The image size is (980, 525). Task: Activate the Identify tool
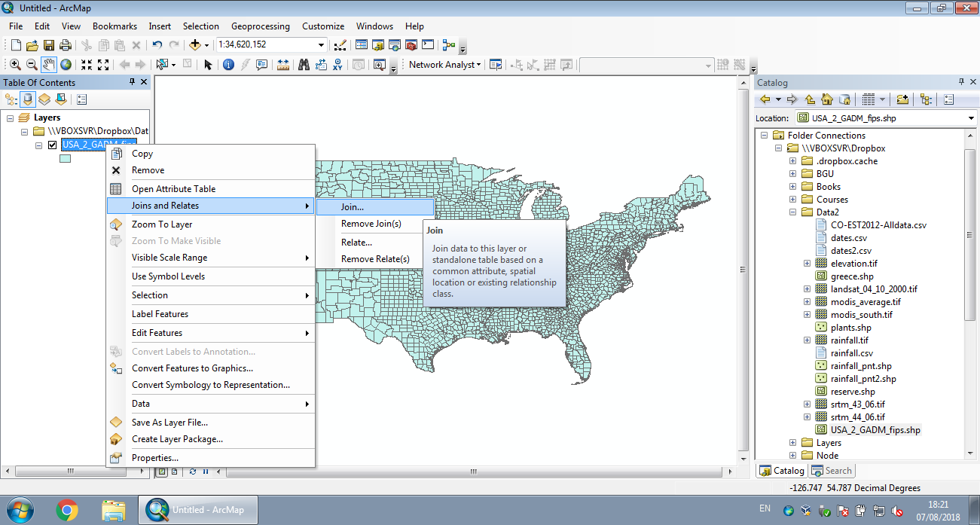click(x=227, y=65)
